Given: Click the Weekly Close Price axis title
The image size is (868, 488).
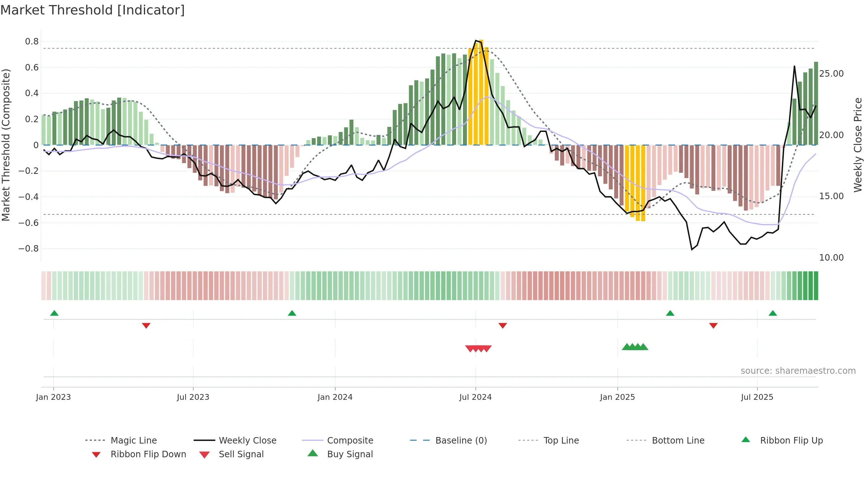Looking at the screenshot, I should point(858,145).
